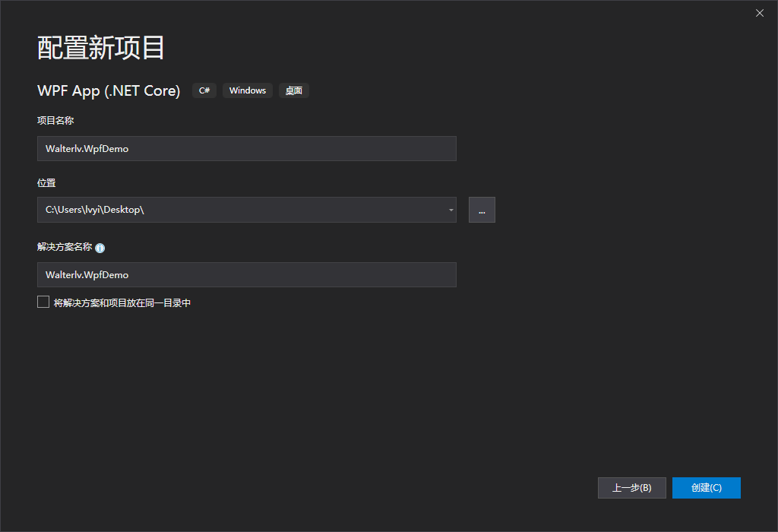Enable 将解决方案和项目放在同一目录中 checkbox
This screenshot has height=532, width=778.
pos(43,302)
